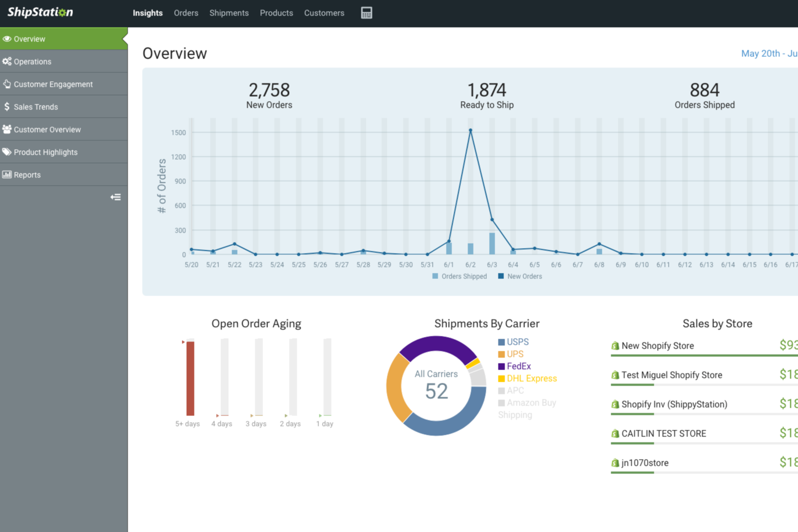Viewport: 798px width, 532px height.
Task: Toggle FedEx in the carrier legend
Action: [x=514, y=366]
